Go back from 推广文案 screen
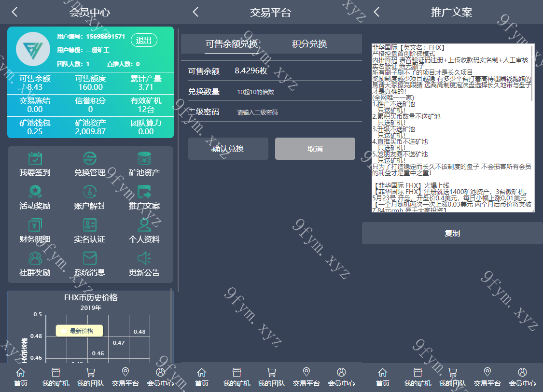 click(377, 12)
